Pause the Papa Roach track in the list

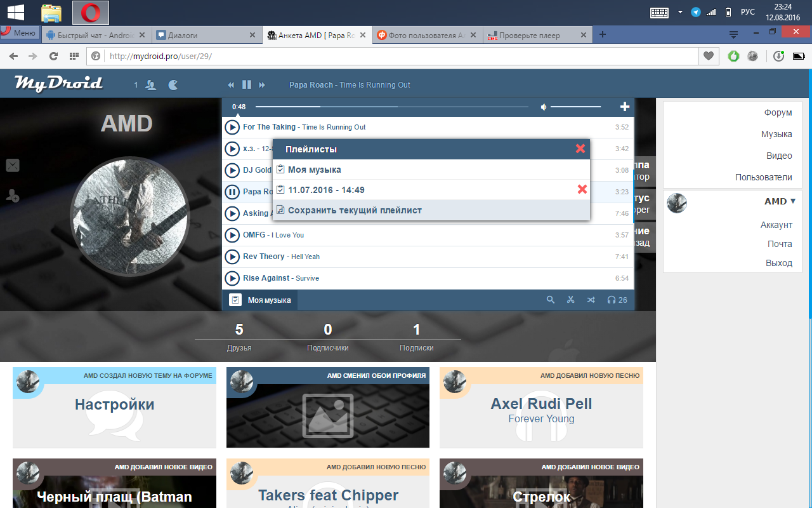(232, 192)
